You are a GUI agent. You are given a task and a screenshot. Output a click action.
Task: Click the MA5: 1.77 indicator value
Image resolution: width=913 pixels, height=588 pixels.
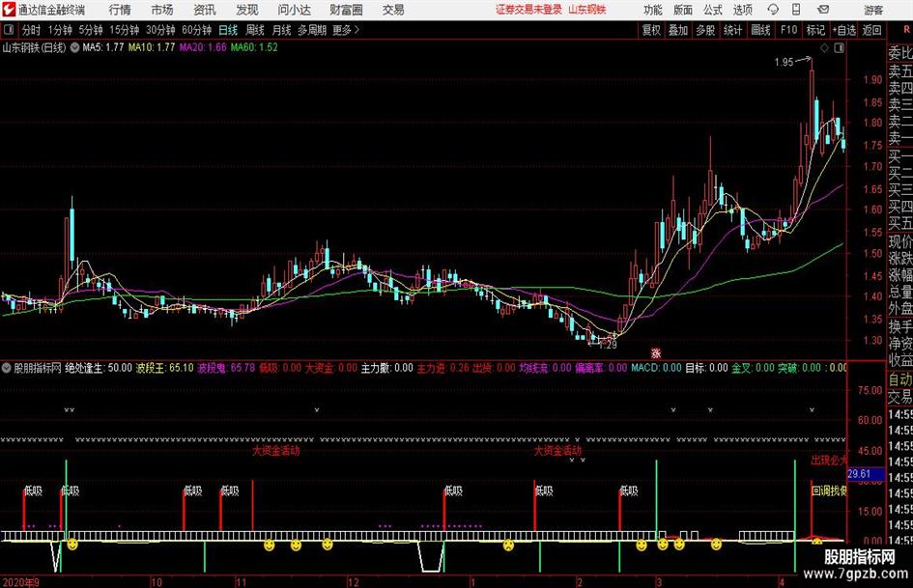pyautogui.click(x=103, y=47)
